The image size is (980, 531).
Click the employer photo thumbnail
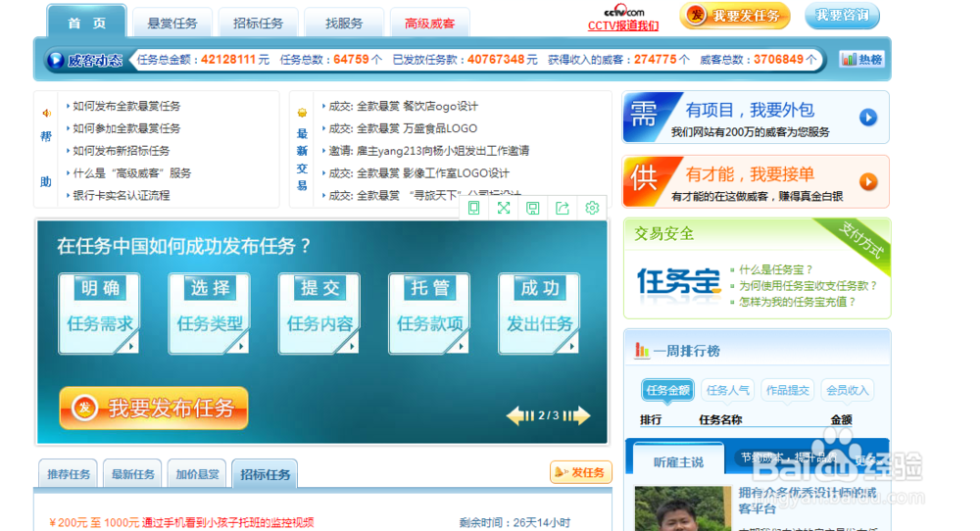point(682,509)
